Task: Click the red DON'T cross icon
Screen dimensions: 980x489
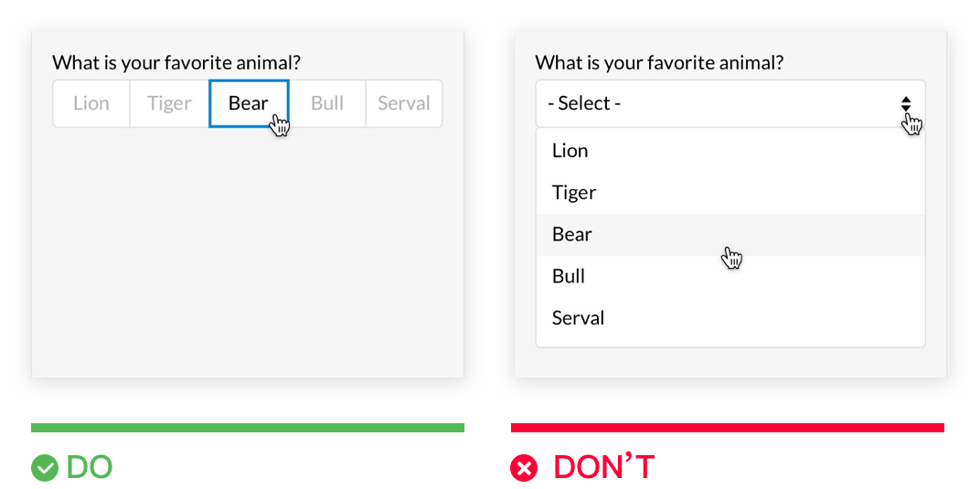Action: click(524, 468)
